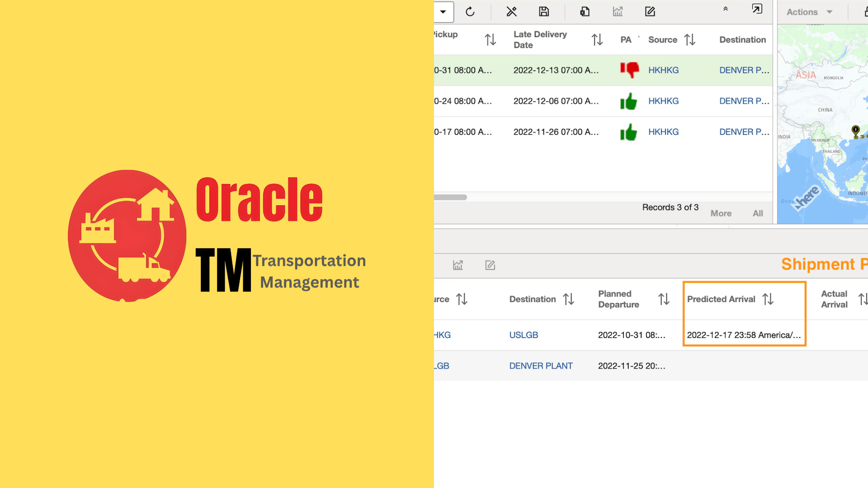Screen dimensions: 868x488
Task: Click the DENVER PLANT destination link
Action: (x=541, y=366)
